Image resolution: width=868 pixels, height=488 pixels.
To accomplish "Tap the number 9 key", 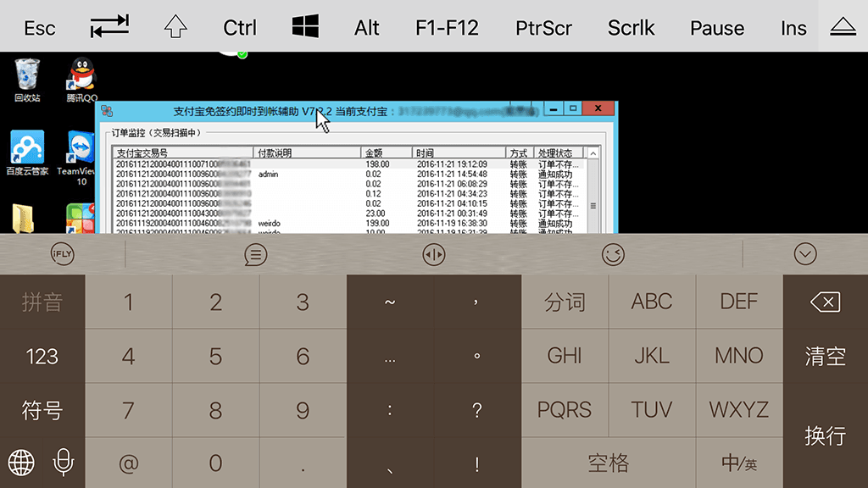I will 303,411.
